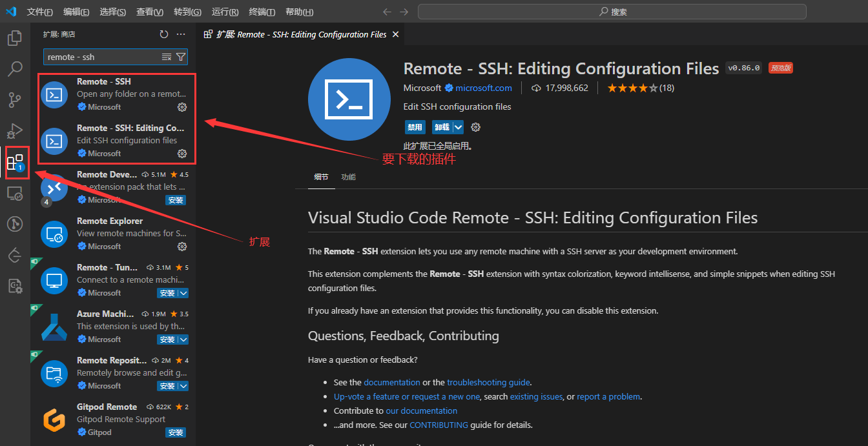The width and height of the screenshot is (868, 446).
Task: Open the extension filter funnel
Action: [x=181, y=57]
